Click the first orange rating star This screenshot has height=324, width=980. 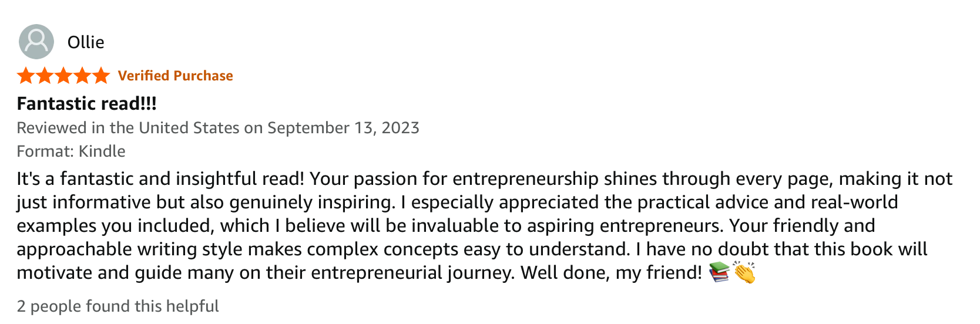(x=26, y=76)
